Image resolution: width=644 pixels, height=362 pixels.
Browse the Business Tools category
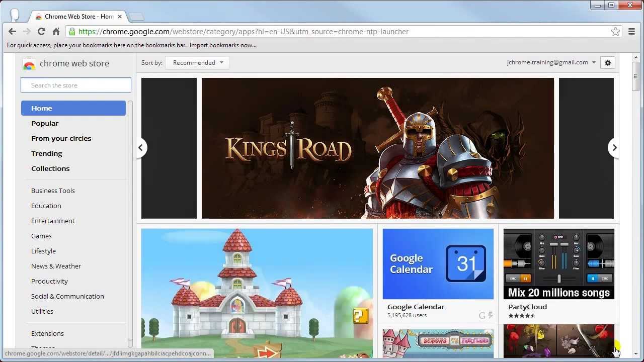(53, 191)
